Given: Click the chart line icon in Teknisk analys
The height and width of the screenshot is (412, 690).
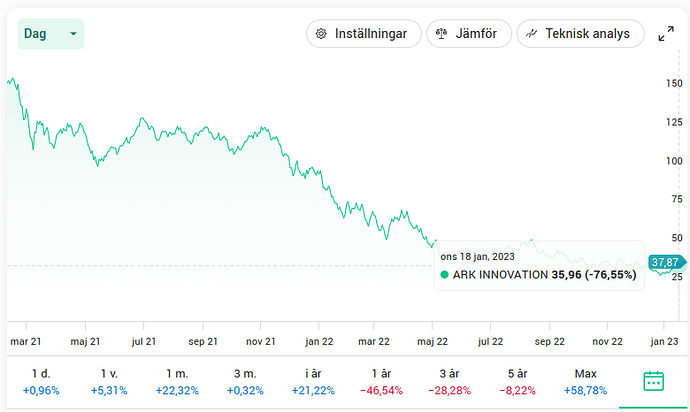Looking at the screenshot, I should point(532,34).
